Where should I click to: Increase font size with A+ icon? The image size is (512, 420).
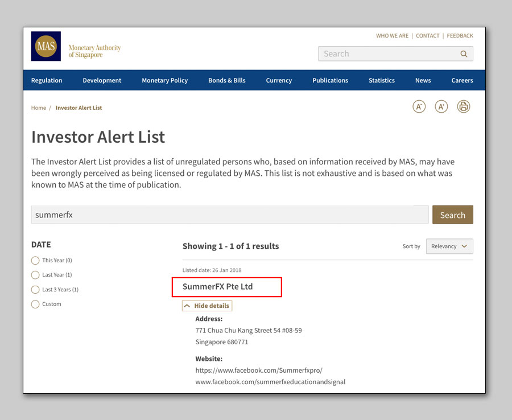tap(441, 106)
